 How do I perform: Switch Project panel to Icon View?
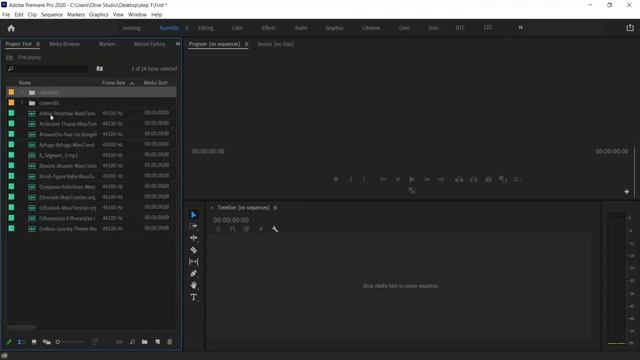tap(34, 342)
